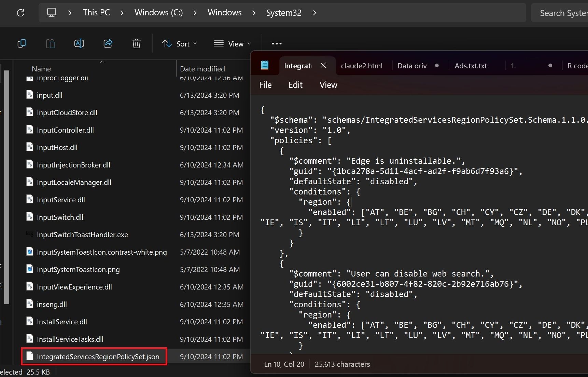Click the Delete trash can icon
Screen dimensions: 588x377
[137, 44]
